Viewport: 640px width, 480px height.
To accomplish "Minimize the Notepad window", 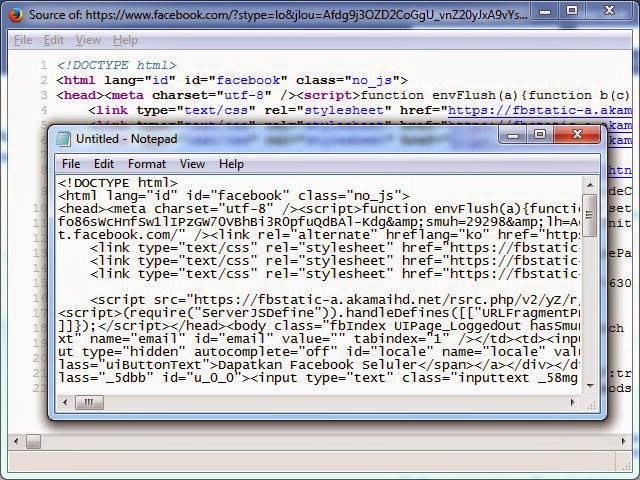I will pyautogui.click(x=513, y=135).
